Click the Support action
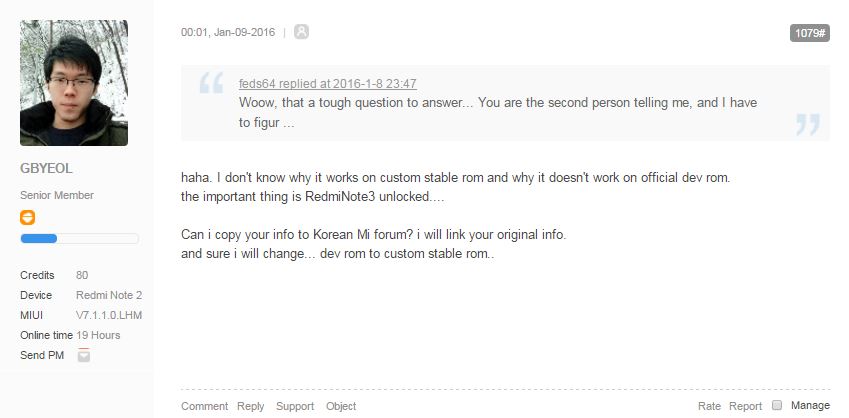Image resolution: width=849 pixels, height=418 pixels. [x=295, y=406]
